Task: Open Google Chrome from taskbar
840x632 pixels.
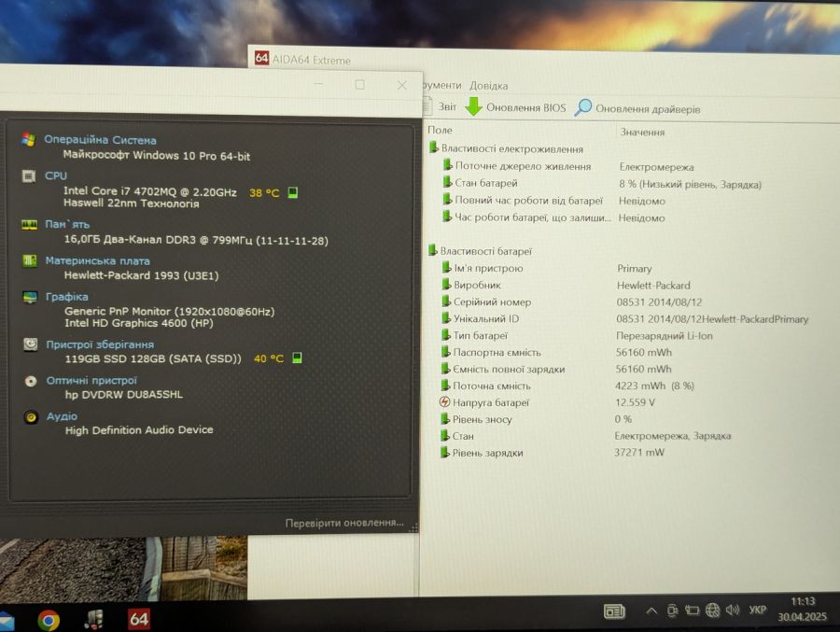Action: (x=49, y=620)
